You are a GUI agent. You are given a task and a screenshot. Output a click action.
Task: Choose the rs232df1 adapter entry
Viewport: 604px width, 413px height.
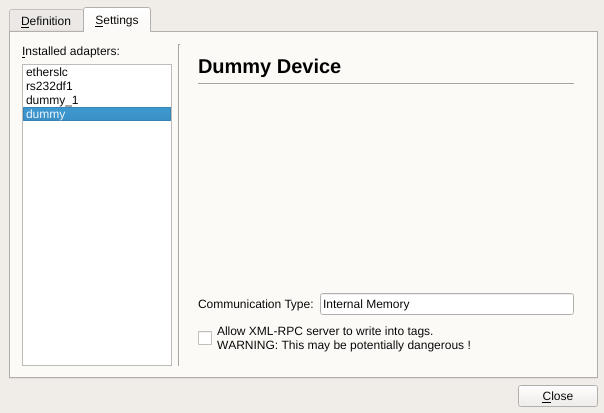pos(49,87)
